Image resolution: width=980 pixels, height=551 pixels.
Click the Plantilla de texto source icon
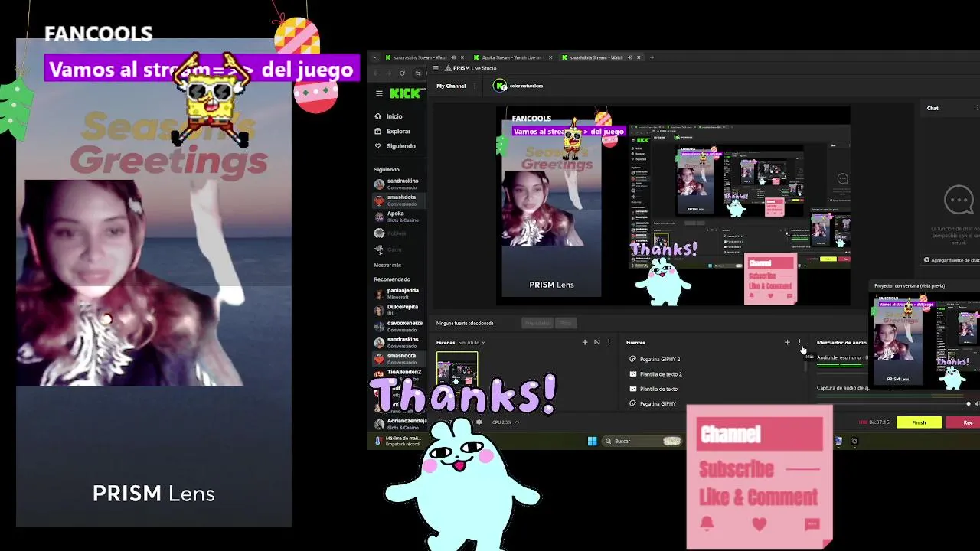pos(632,389)
